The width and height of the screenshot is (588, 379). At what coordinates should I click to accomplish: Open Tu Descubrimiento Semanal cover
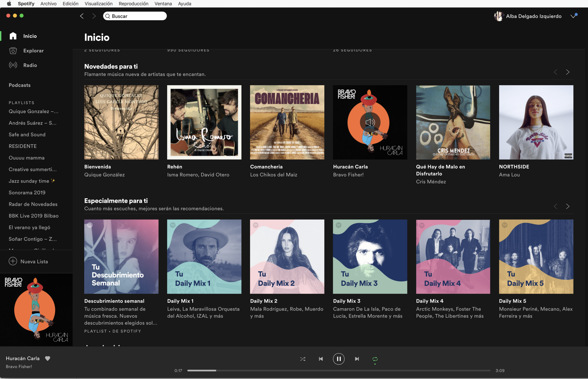point(121,257)
